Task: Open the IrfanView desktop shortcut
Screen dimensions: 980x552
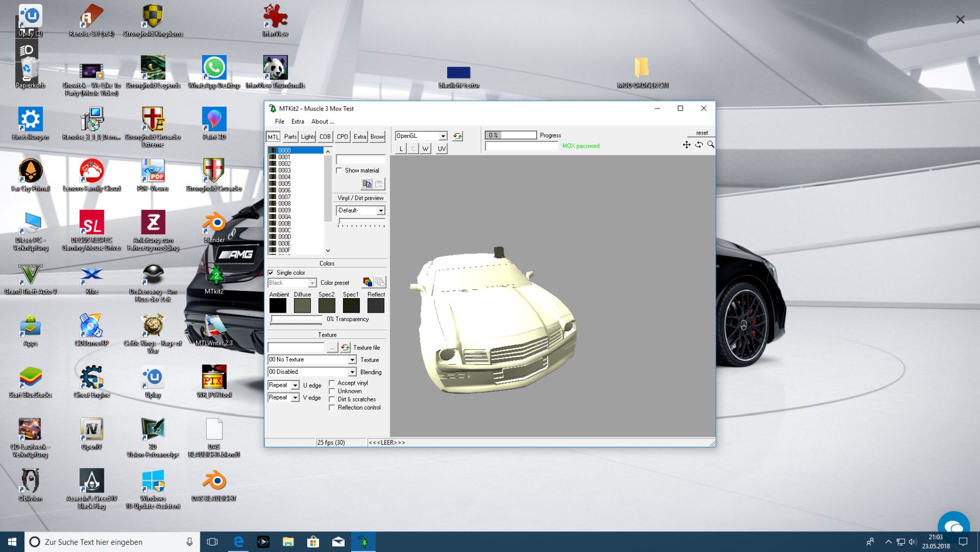Action: 275,20
